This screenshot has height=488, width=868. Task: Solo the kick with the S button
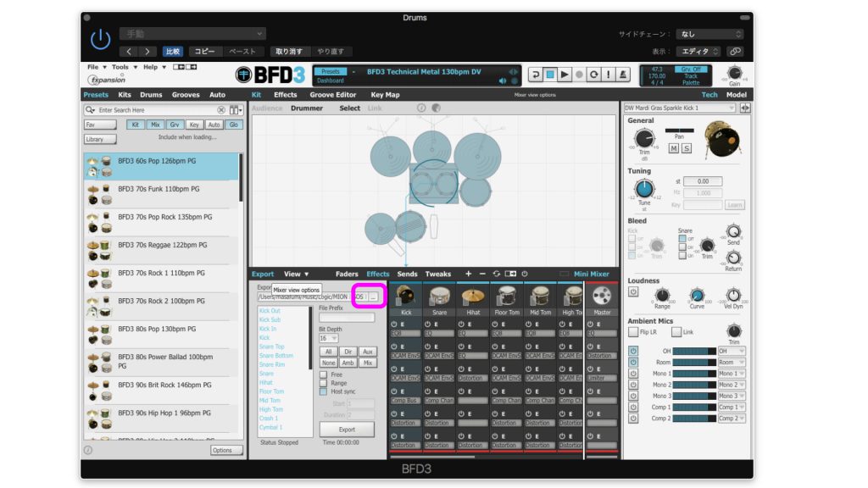[687, 148]
